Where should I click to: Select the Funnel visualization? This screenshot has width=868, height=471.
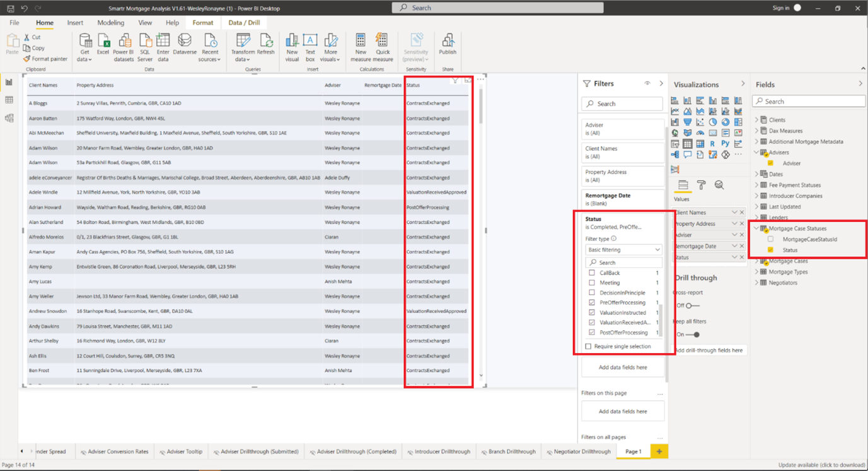688,122
